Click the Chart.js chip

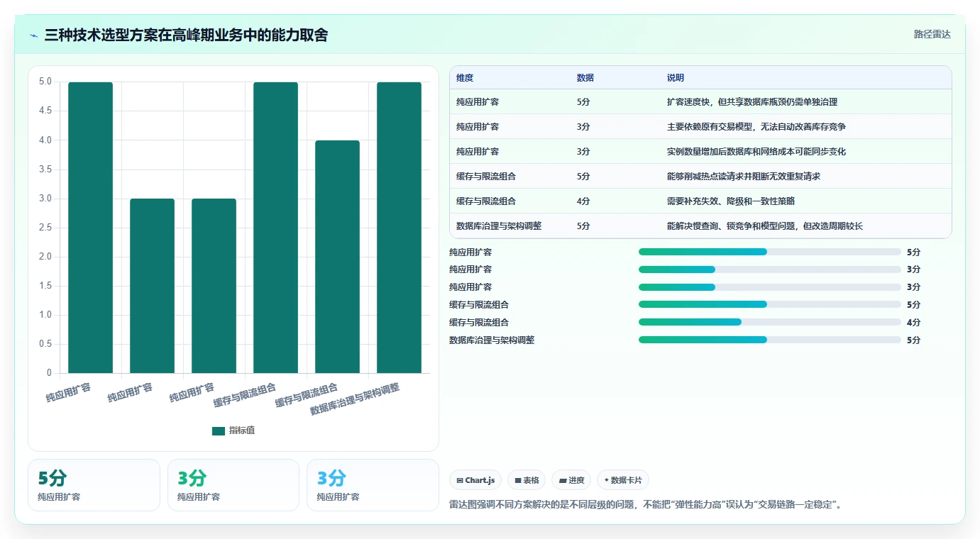[475, 480]
